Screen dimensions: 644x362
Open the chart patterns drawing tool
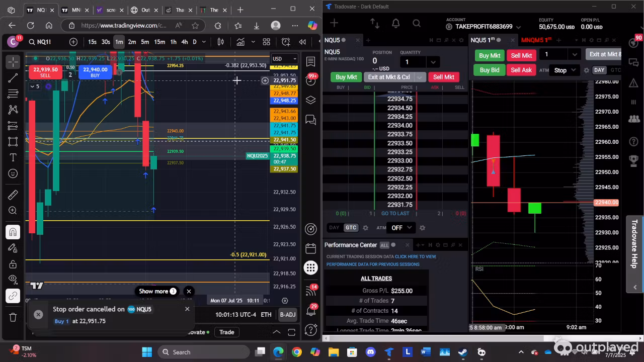click(13, 110)
